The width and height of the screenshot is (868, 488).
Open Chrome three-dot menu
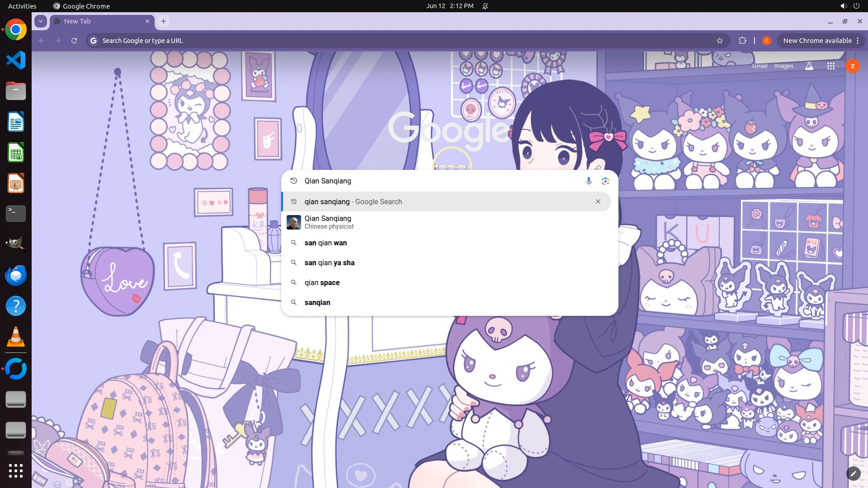click(858, 41)
